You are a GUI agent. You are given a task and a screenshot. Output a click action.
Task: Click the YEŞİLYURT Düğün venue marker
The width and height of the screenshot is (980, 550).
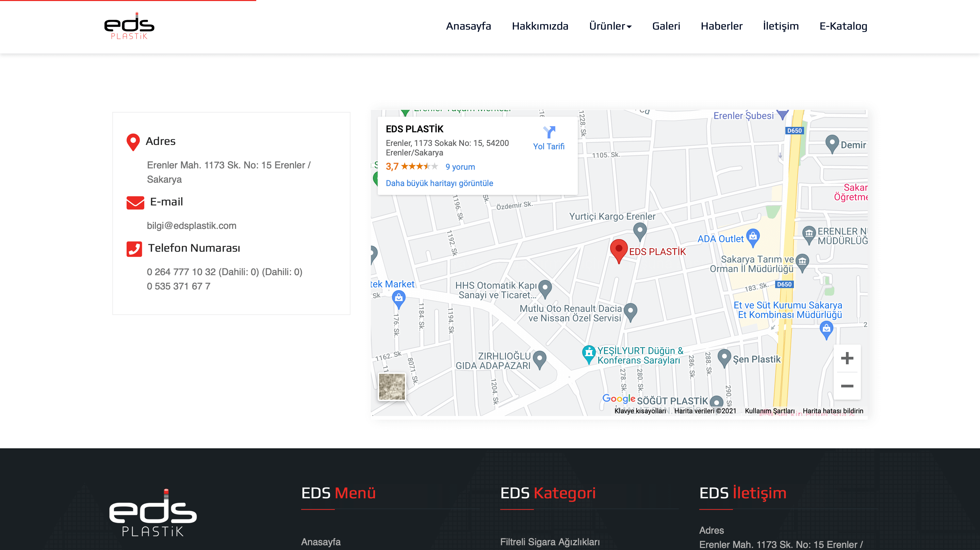tap(589, 353)
